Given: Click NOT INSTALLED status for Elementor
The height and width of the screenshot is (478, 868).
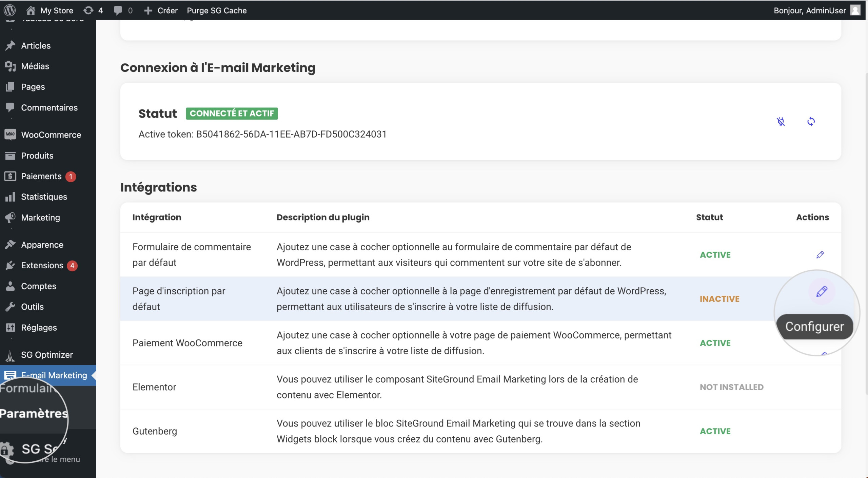Looking at the screenshot, I should pyautogui.click(x=732, y=387).
